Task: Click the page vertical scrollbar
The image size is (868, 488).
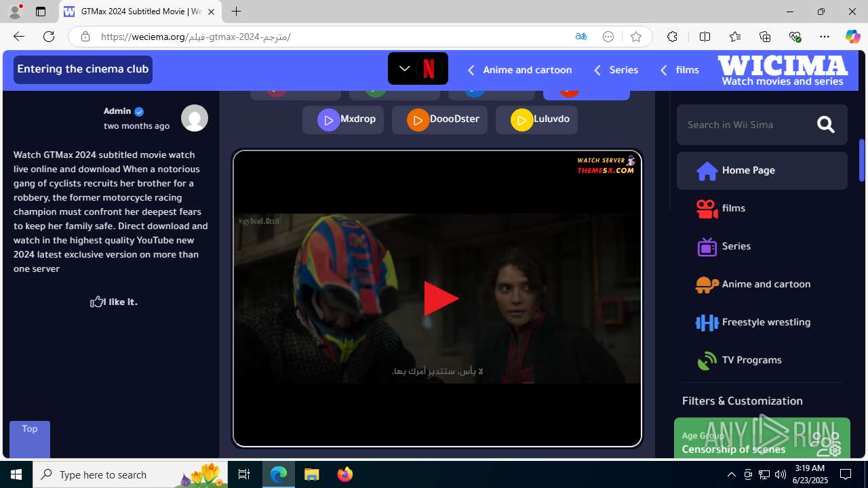Action: point(862,160)
